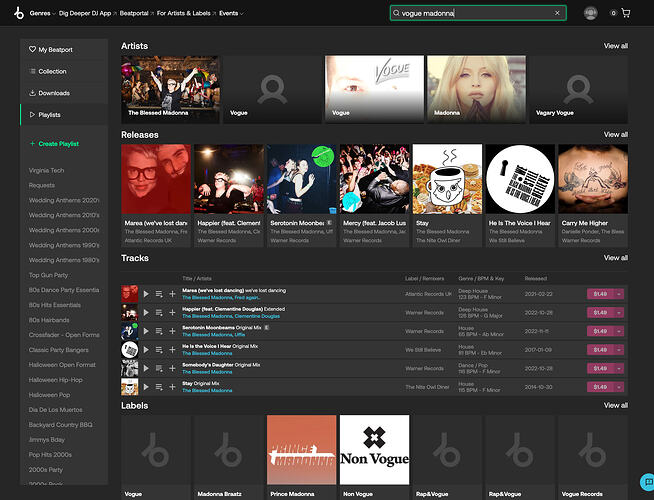Expand the Events dropdown menu
654x500 pixels.
(x=231, y=13)
